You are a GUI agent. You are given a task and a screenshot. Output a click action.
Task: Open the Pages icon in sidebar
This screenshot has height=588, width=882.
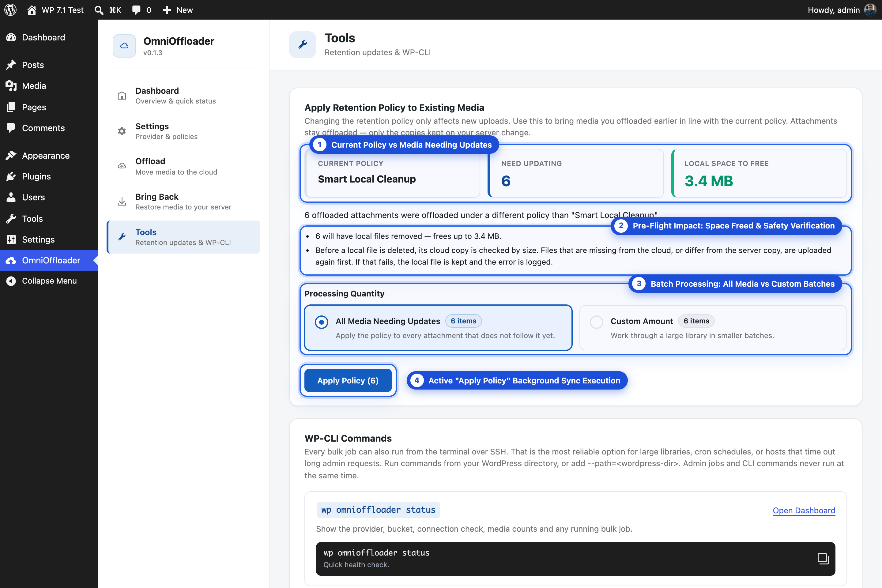[11, 107]
